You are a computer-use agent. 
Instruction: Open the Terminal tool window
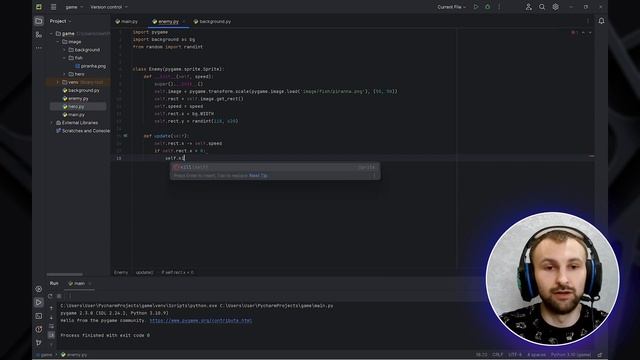tap(39, 316)
